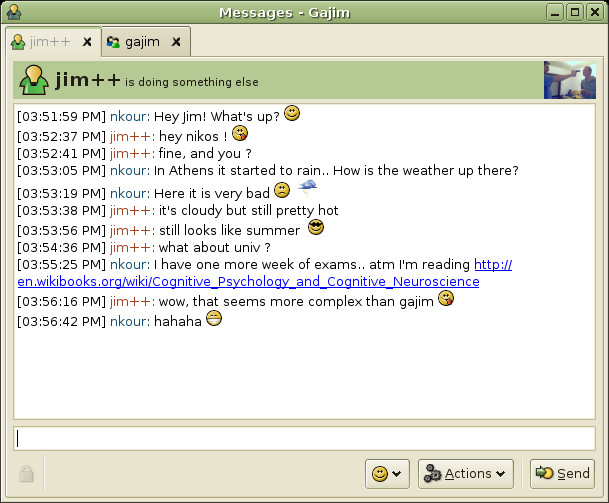Close the gajim tab
The height and width of the screenshot is (503, 609).
coord(176,42)
